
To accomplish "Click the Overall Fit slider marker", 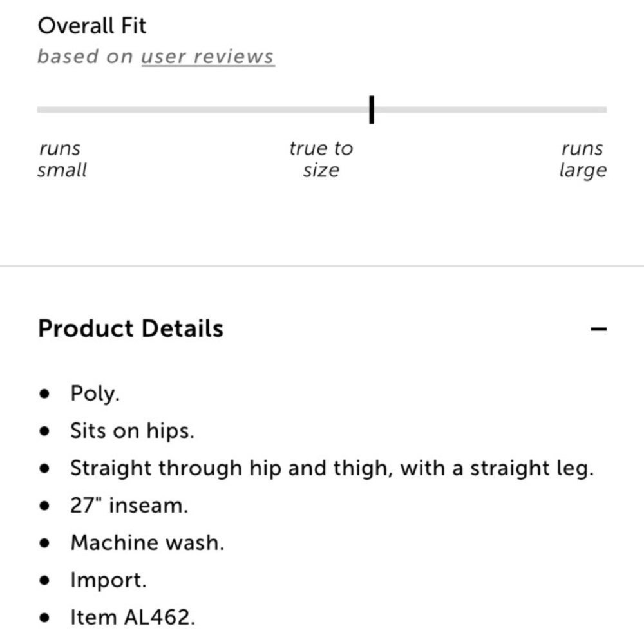I will click(372, 109).
